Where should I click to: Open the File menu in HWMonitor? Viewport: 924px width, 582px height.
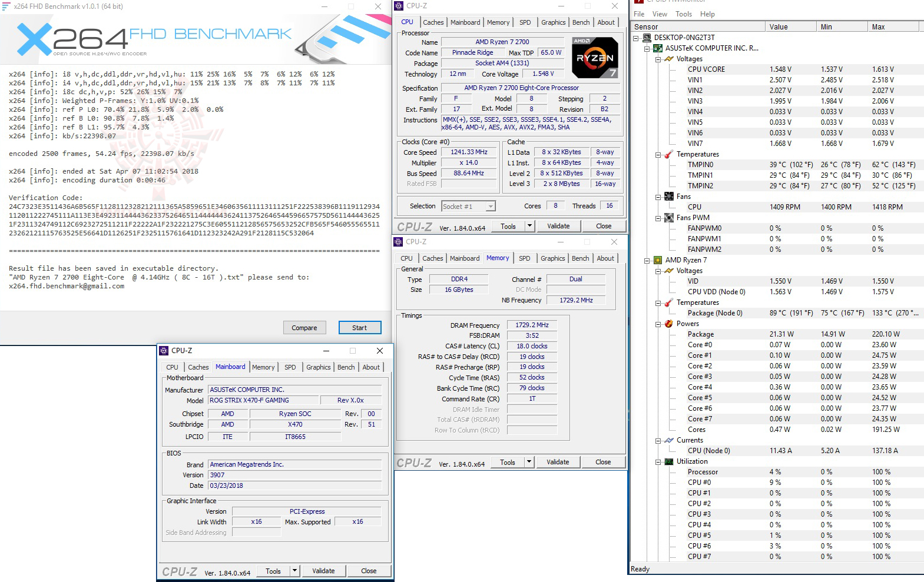click(x=639, y=14)
